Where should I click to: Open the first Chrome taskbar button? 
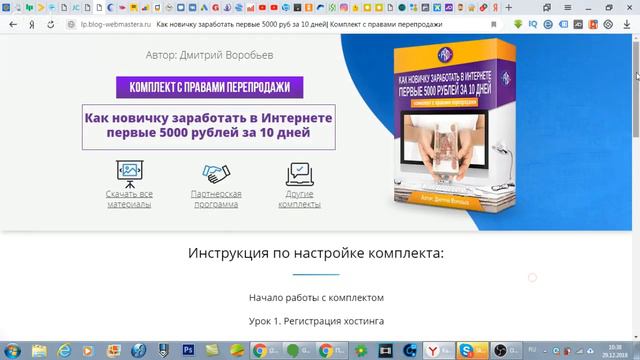tap(266, 351)
